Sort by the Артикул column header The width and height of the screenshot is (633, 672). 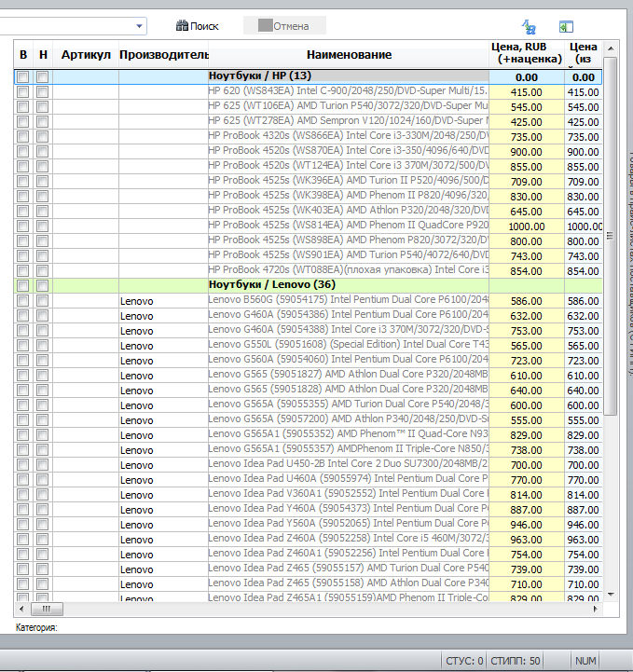click(86, 54)
